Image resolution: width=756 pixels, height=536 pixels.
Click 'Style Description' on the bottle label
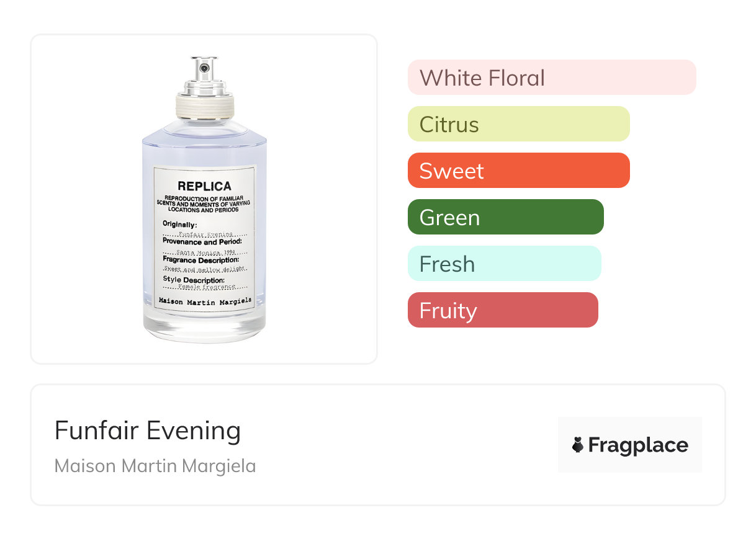coord(193,279)
